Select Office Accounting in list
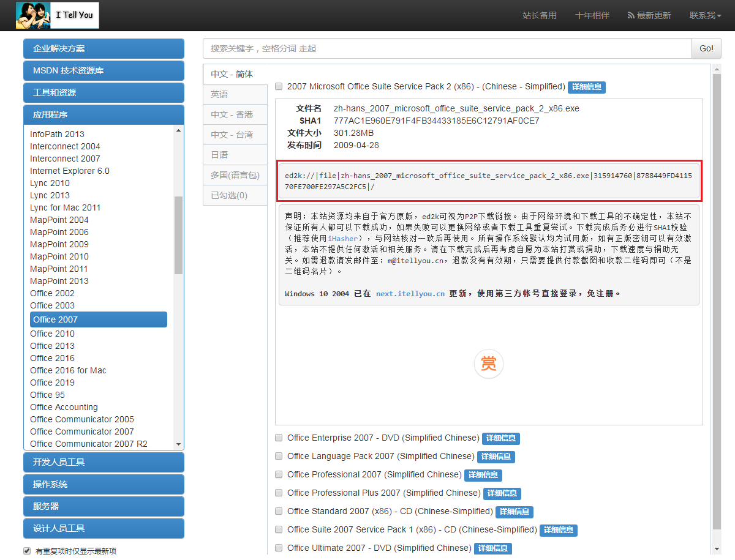The image size is (735, 560). coord(64,407)
